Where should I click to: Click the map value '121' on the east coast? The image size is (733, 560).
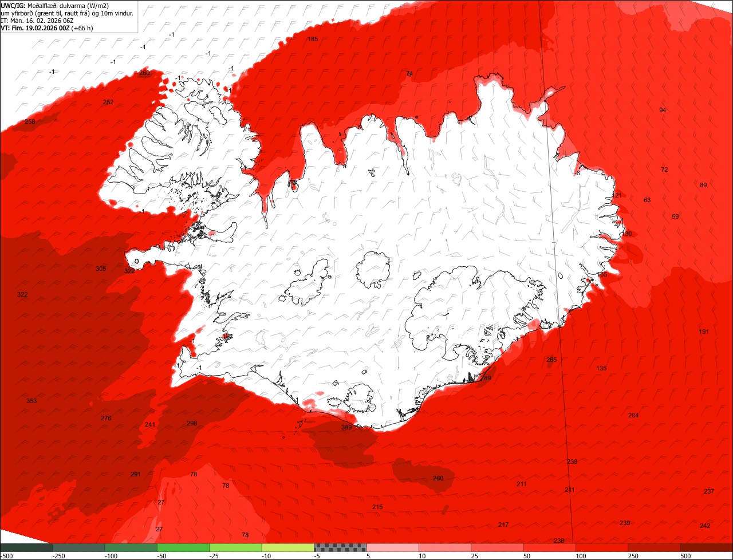tap(617, 195)
